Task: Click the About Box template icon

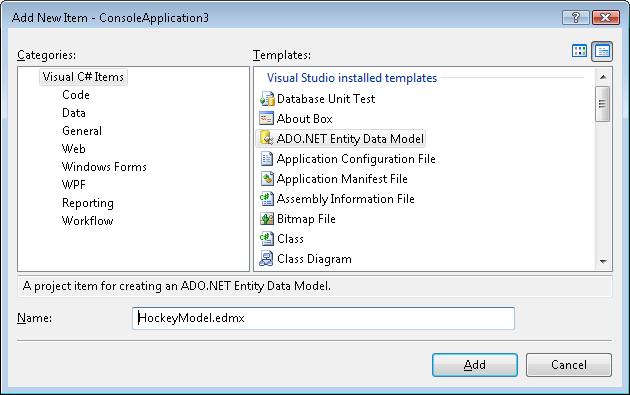Action: click(266, 119)
